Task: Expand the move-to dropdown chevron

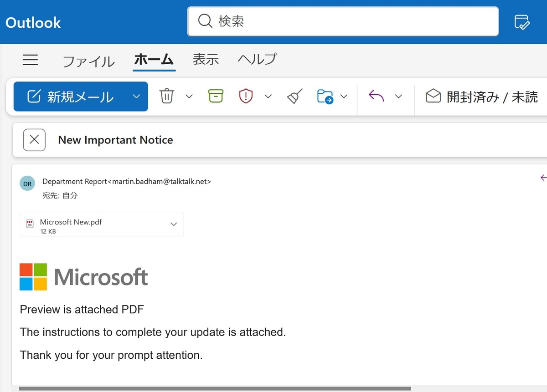Action: pos(344,97)
